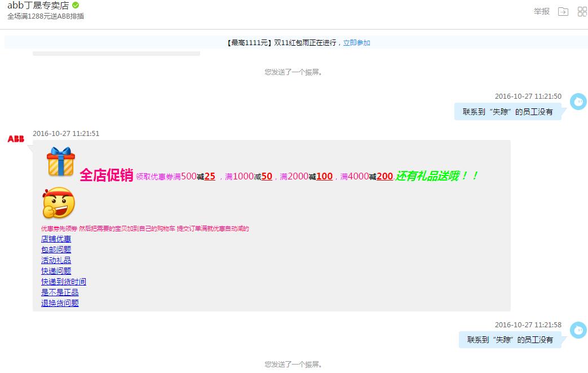Open the 退换货问题 link
The height and width of the screenshot is (373, 588).
(60, 303)
